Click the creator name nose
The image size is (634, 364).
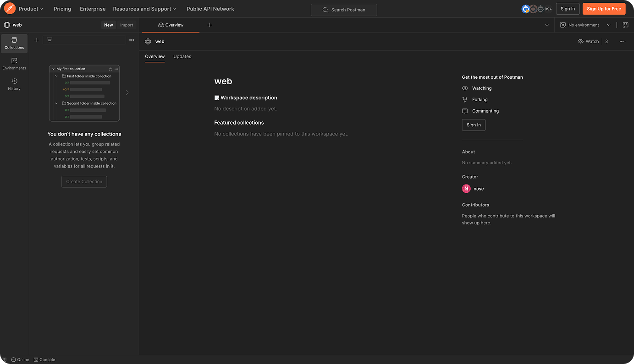click(479, 189)
